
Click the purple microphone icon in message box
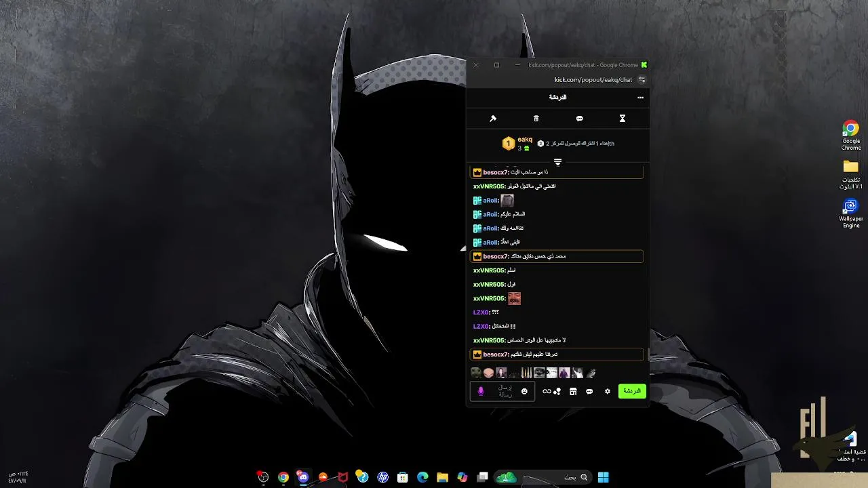(x=481, y=391)
